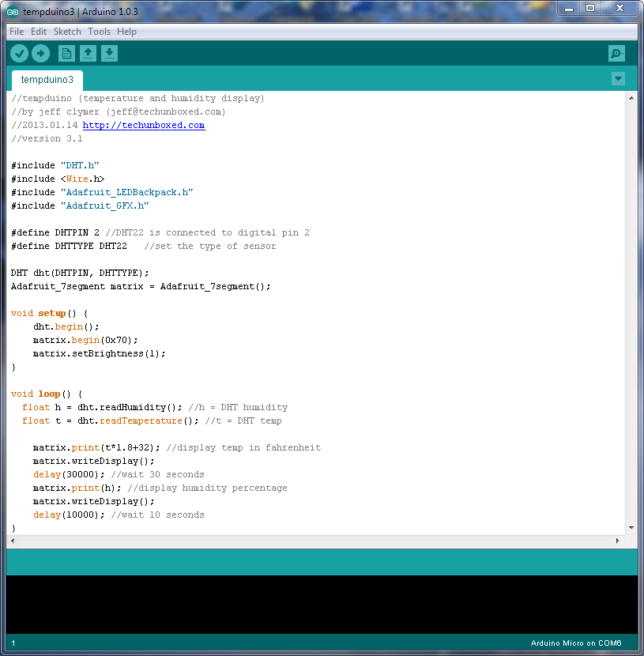
Task: Click the Verify sketch checkmark button
Action: click(19, 54)
